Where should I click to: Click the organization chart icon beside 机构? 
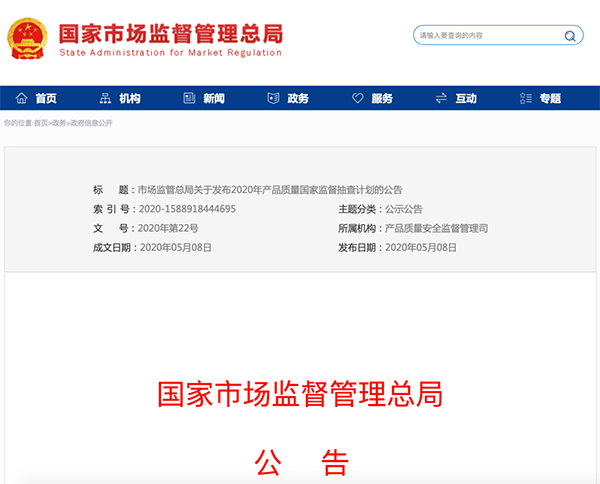[105, 99]
